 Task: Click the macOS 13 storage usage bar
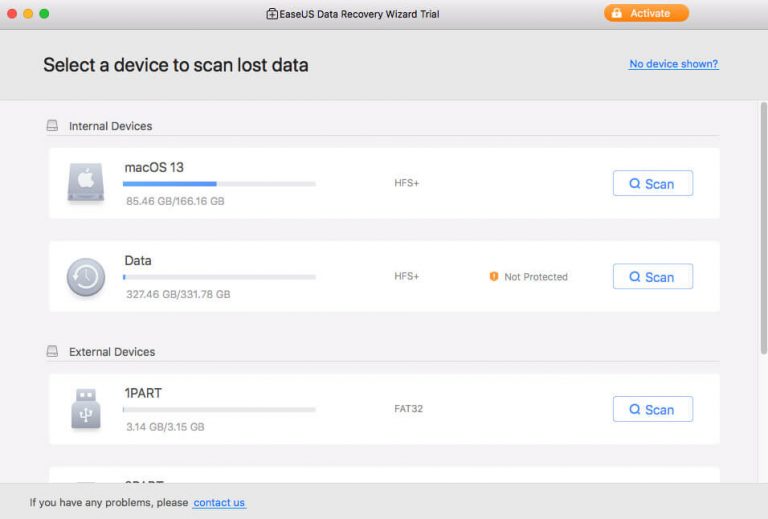coord(219,184)
